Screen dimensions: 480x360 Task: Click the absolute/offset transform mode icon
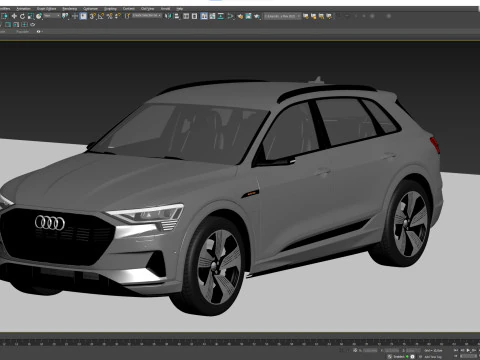click(x=355, y=350)
